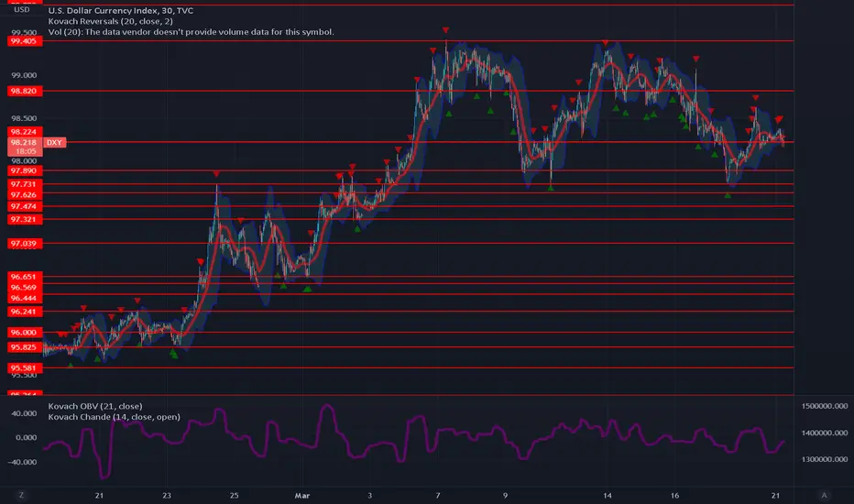Click the 96.444 price level label
854x504 pixels.
click(x=24, y=298)
